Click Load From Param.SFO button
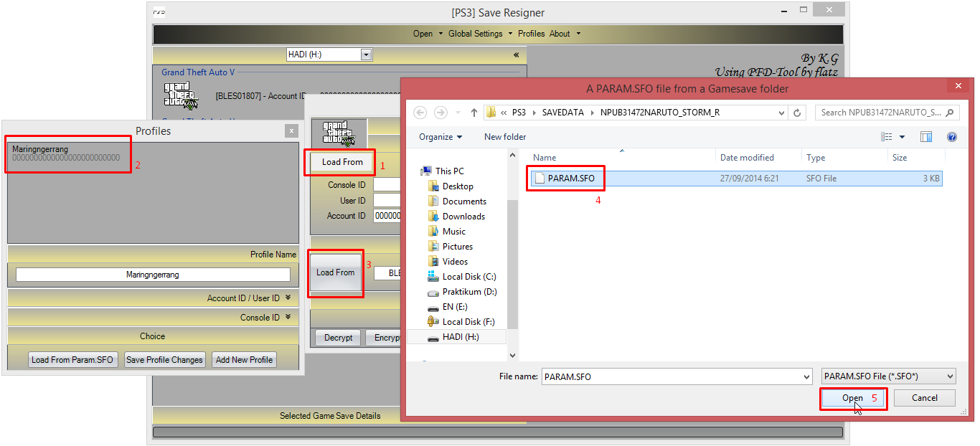 click(x=72, y=360)
